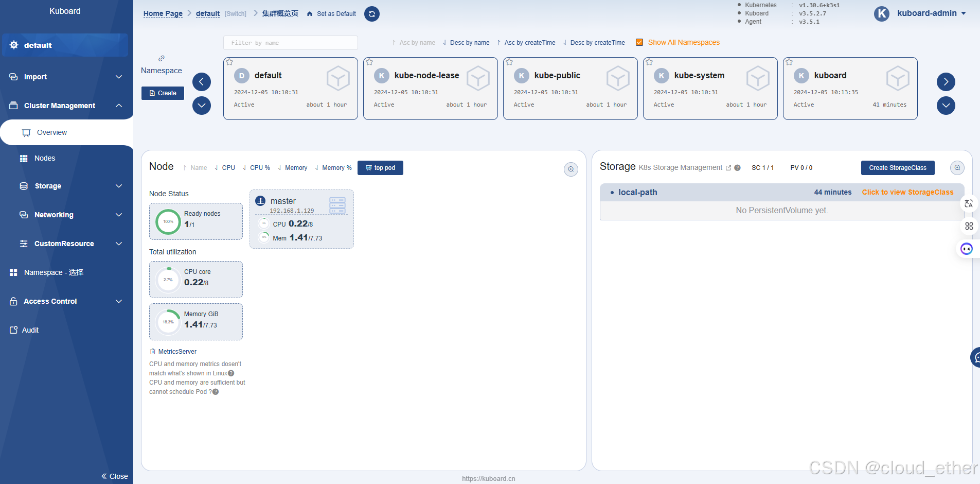
Task: Sort nodes by CPU %
Action: point(256,168)
